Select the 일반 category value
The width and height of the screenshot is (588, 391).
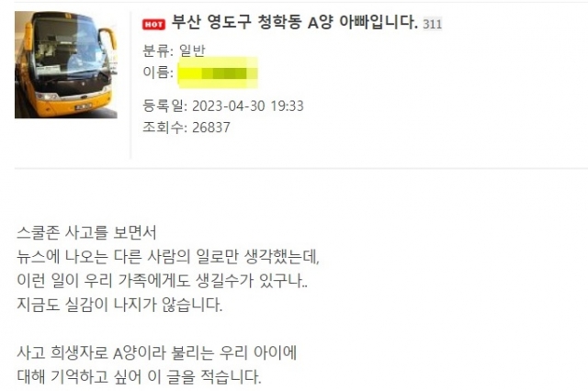(x=192, y=50)
